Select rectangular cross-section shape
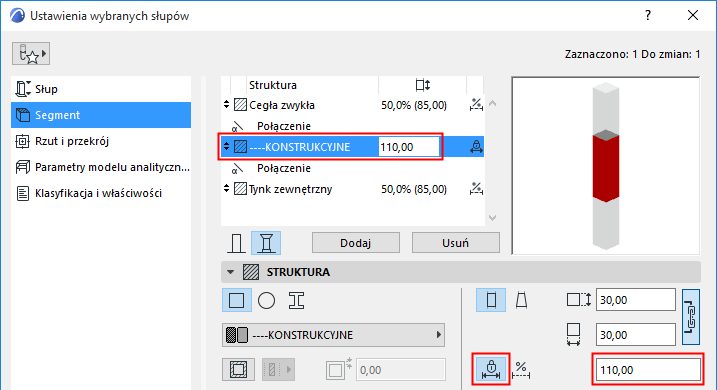Image resolution: width=717 pixels, height=390 pixels. point(236,300)
